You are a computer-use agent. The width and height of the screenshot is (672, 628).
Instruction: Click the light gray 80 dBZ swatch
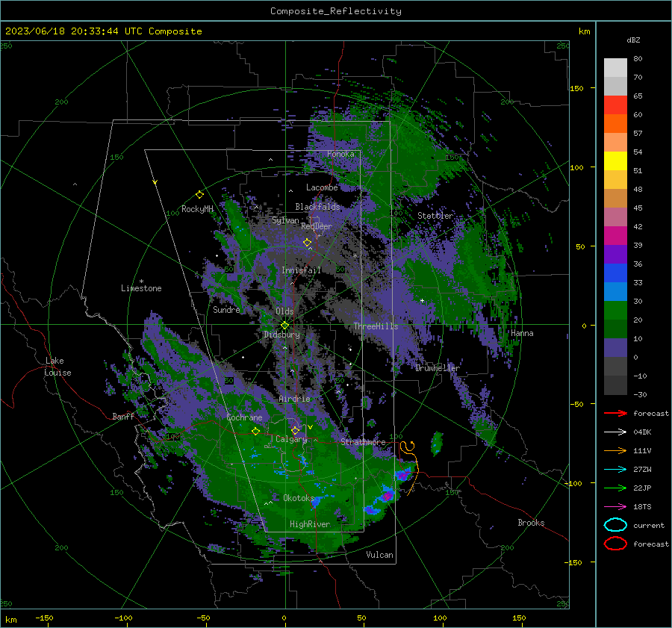[615, 67]
